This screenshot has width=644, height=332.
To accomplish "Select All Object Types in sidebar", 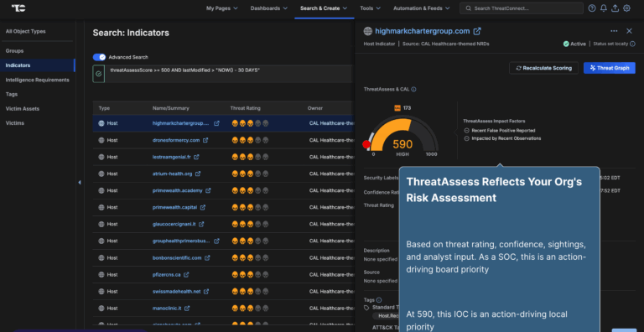I will point(25,31).
